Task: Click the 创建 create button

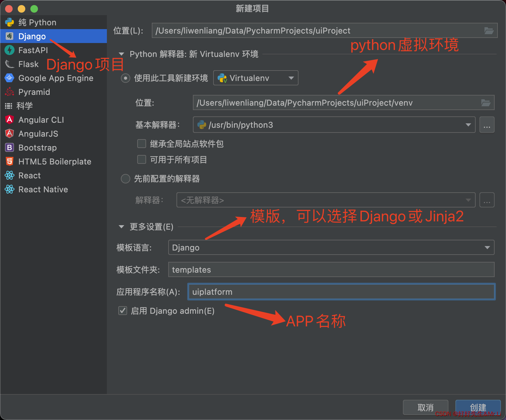Action: point(478,407)
